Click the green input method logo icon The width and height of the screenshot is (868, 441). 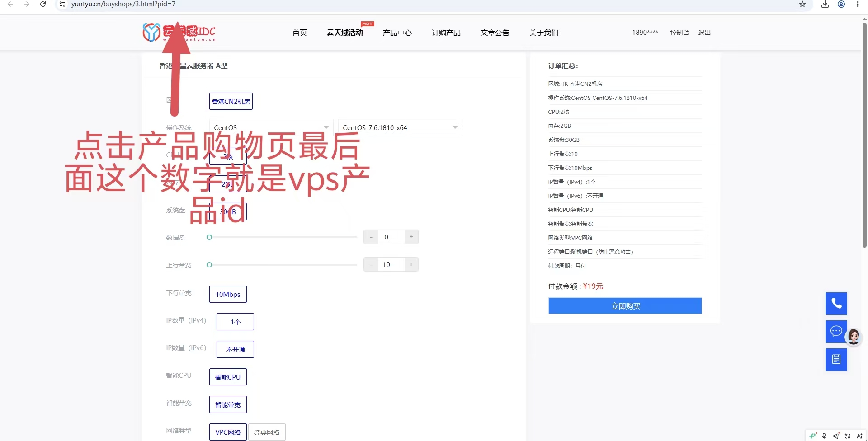pyautogui.click(x=813, y=436)
